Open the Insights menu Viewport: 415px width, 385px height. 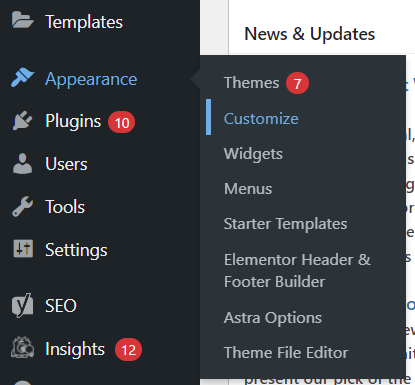tap(75, 349)
